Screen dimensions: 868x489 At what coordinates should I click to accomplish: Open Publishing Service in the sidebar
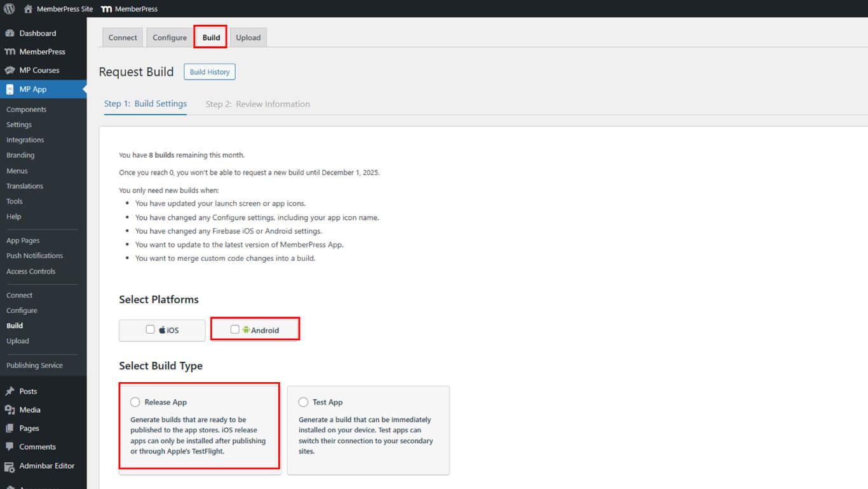34,366
